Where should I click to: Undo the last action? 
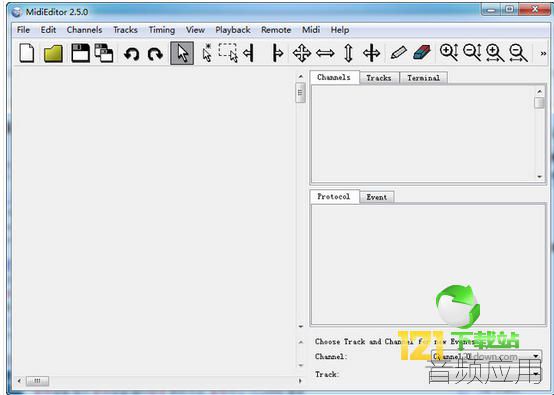tap(131, 54)
